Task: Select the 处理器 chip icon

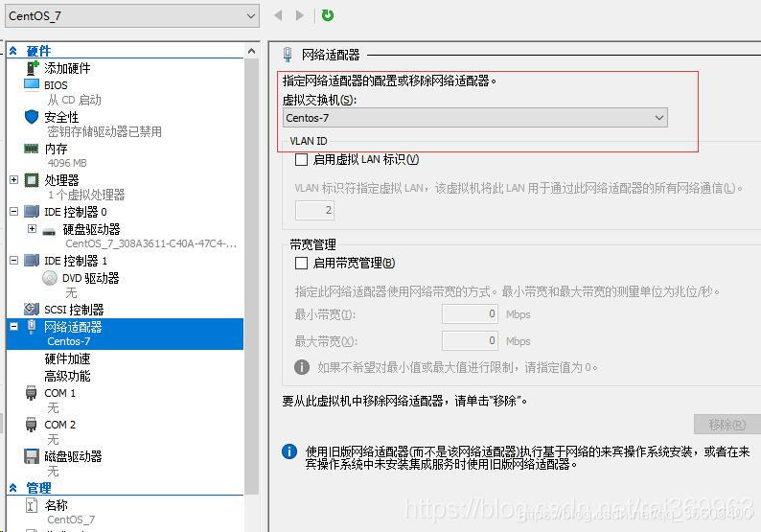Action: coord(32,180)
